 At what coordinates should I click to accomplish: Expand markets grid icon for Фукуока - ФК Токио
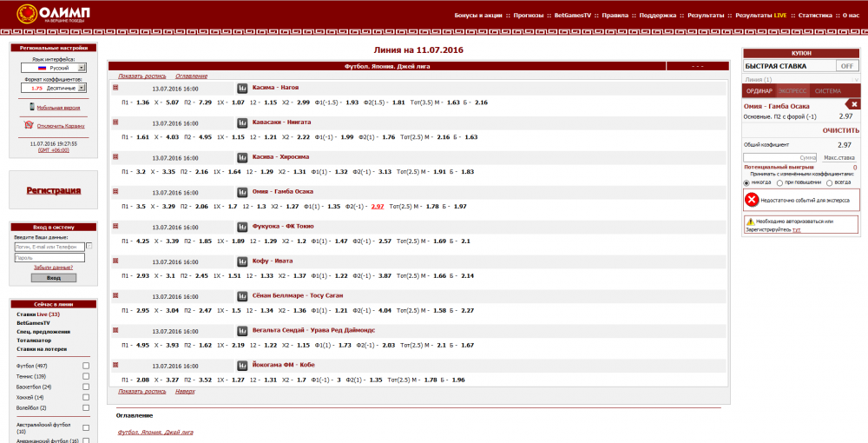[x=115, y=226]
